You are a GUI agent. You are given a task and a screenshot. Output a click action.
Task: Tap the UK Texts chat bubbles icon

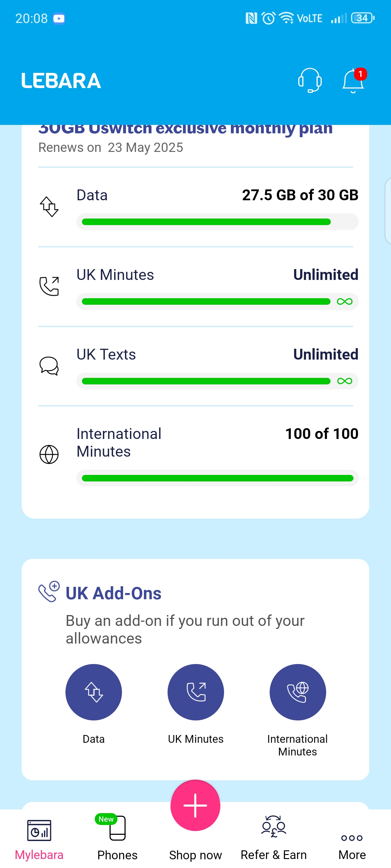[x=49, y=365]
